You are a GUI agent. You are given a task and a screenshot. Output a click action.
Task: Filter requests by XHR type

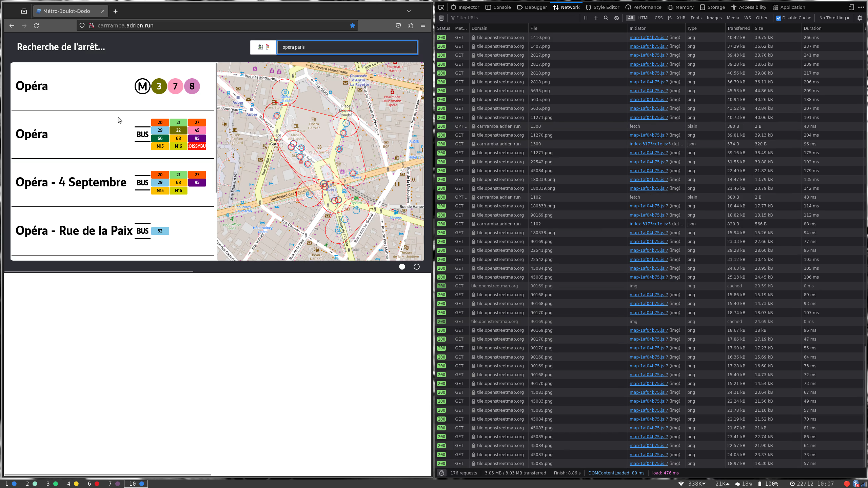tap(681, 18)
